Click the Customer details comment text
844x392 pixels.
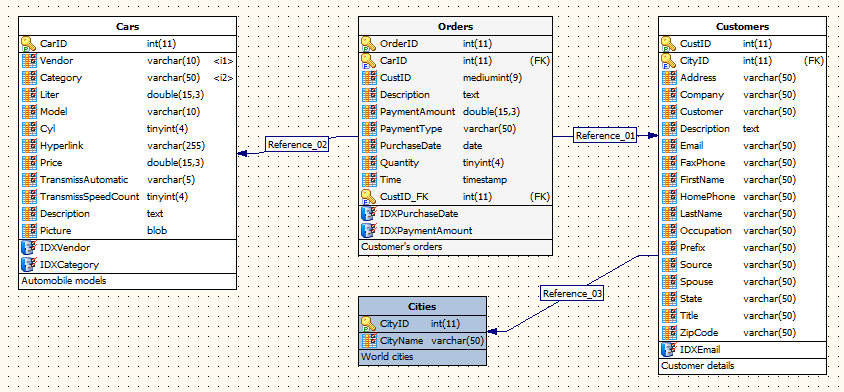point(697,366)
